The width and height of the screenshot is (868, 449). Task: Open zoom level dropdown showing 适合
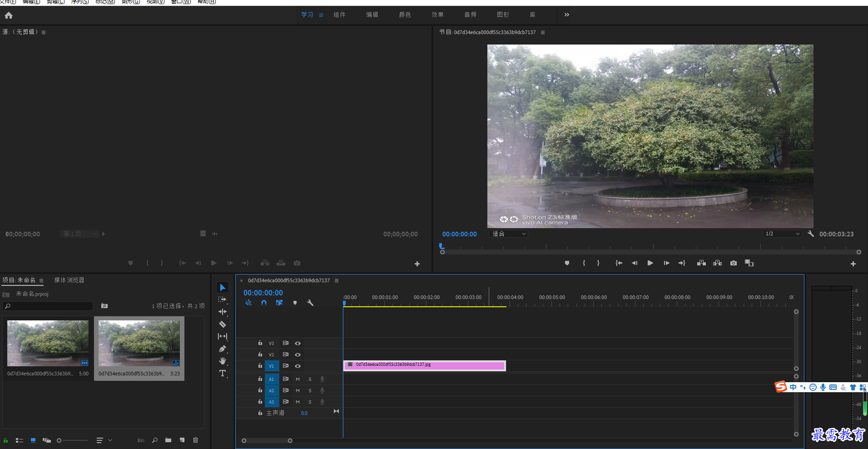coord(509,234)
